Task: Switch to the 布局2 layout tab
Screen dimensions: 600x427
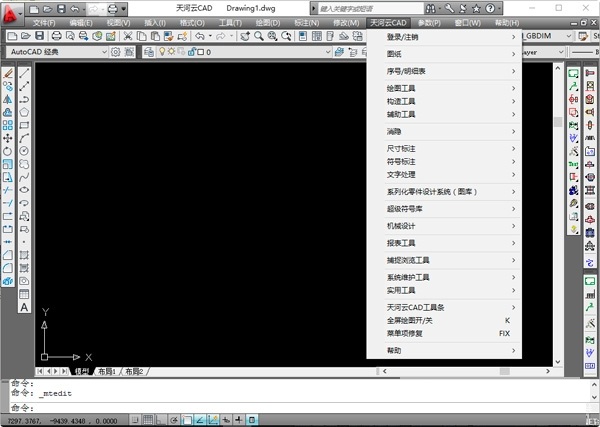Action: click(134, 372)
